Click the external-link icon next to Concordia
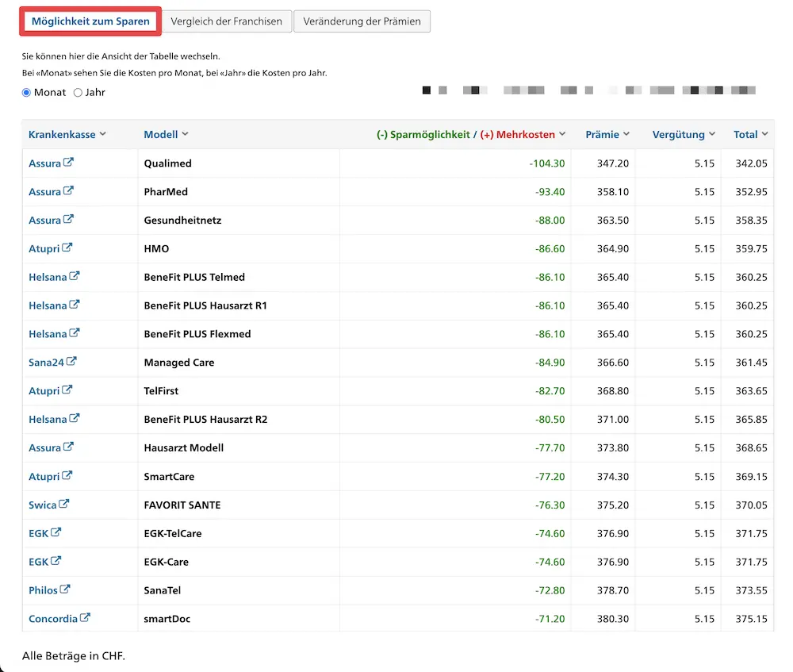Screen dimensions: 793x672 click(85, 617)
